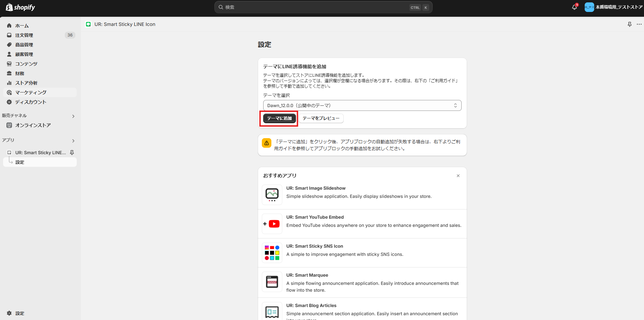Open ディスカウント from the sidebar
Screen dimensions: 644x320
(30, 102)
